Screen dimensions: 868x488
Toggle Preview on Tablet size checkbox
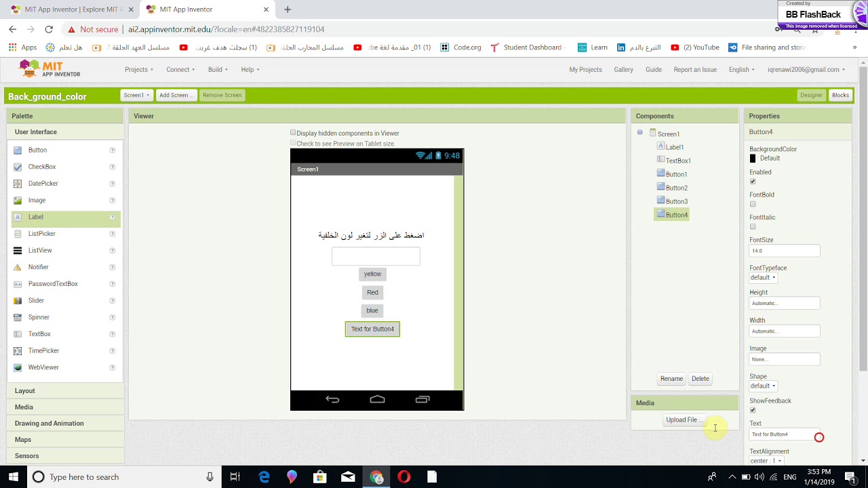293,143
